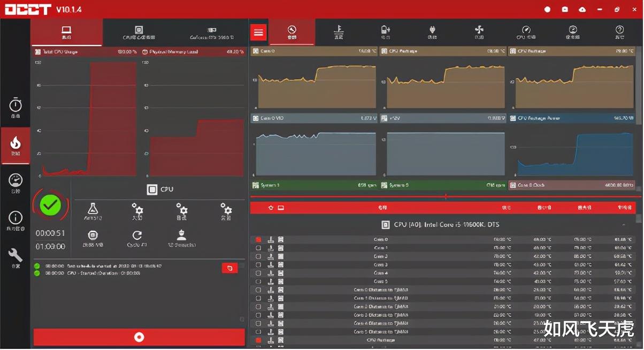Click the red splitter between graphs and table
644x350 pixels.
coord(445,196)
